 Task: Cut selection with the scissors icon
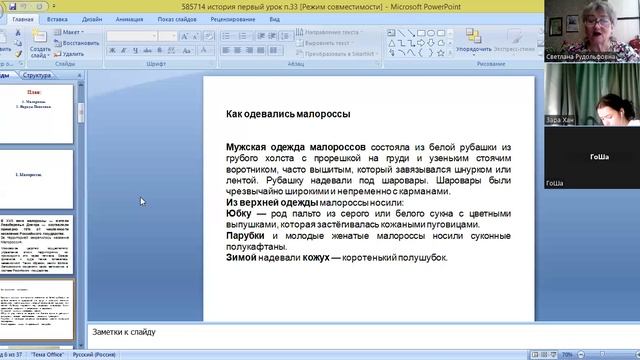pos(18,33)
